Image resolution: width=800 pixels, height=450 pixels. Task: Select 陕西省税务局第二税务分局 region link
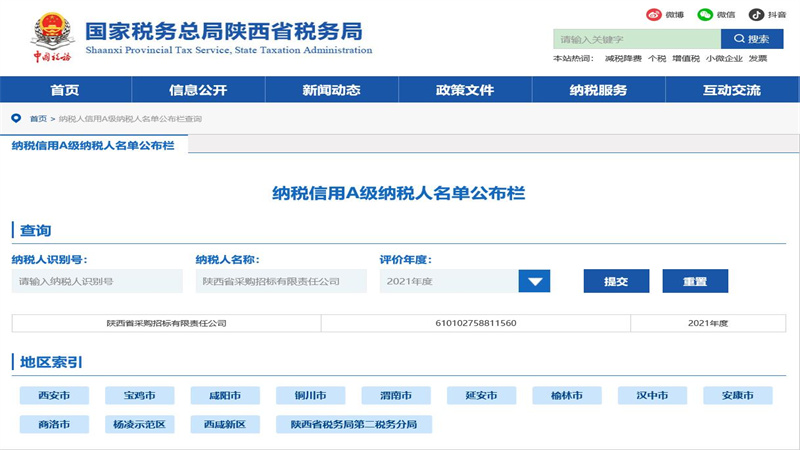tap(354, 424)
